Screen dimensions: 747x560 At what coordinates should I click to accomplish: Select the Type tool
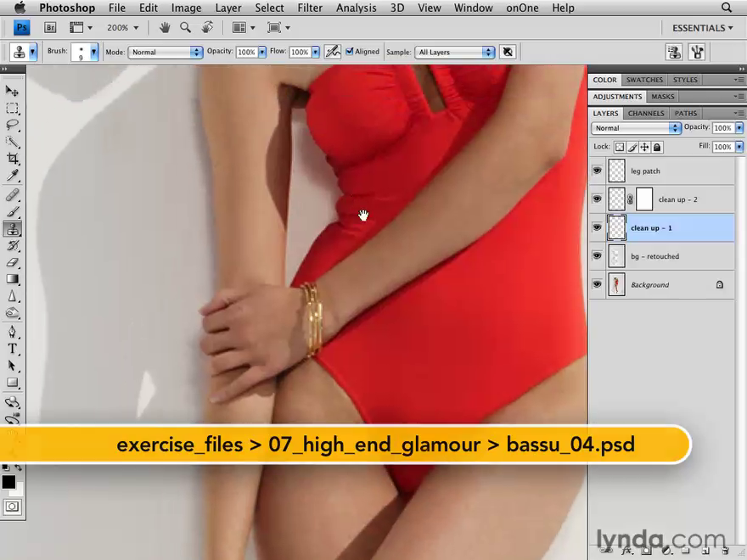click(13, 349)
